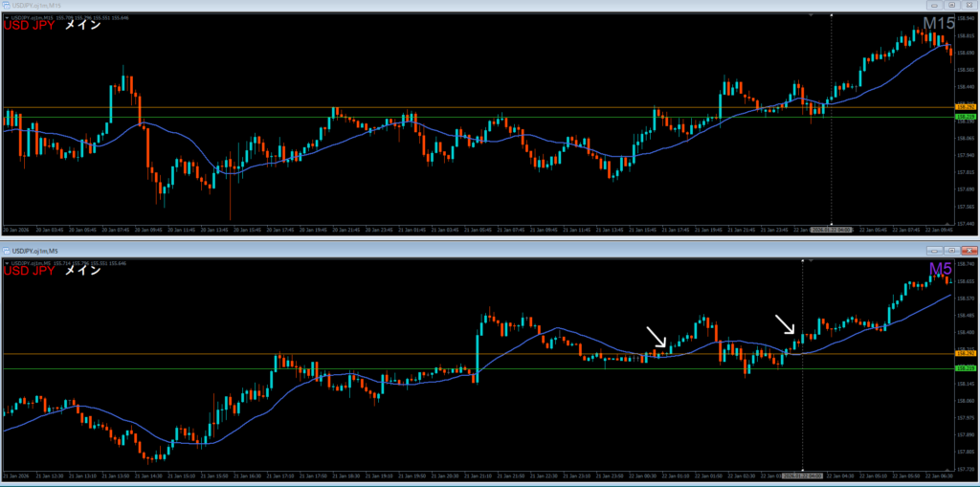Click the 22 Jan 06:30 label on M5 time axis
The width and height of the screenshot is (980, 487).
(x=939, y=475)
